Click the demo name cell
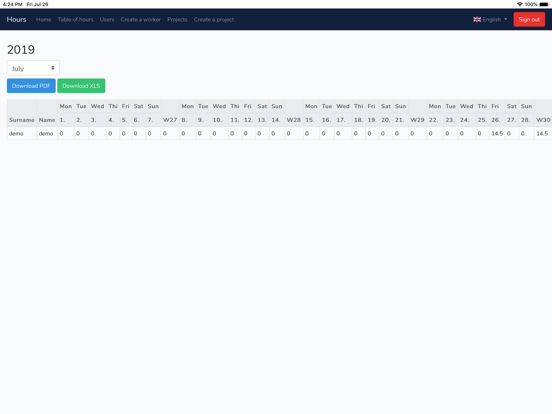This screenshot has width=552, height=414. tap(46, 133)
